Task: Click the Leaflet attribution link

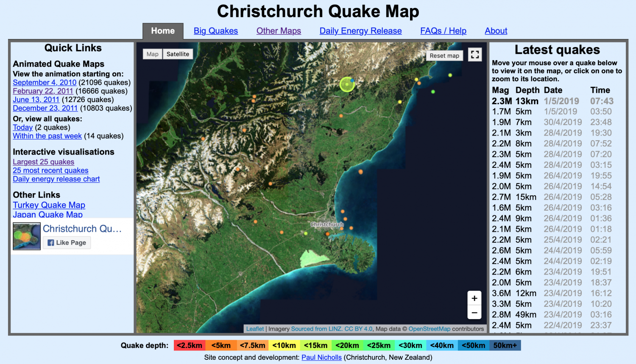Action: pos(255,328)
